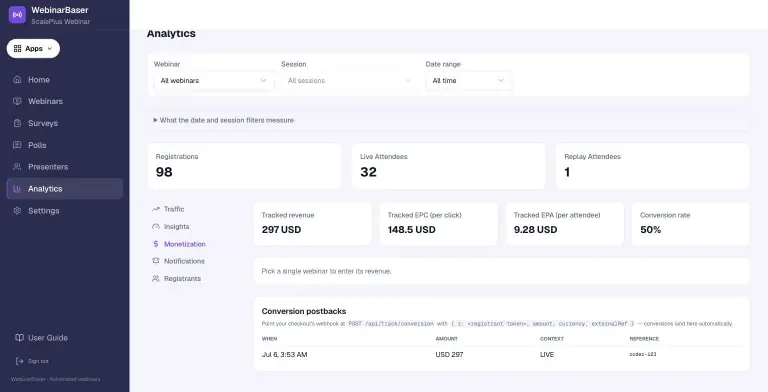This screenshot has height=392, width=768.
Task: Click the Surveys clipboard icon
Action: (x=17, y=123)
